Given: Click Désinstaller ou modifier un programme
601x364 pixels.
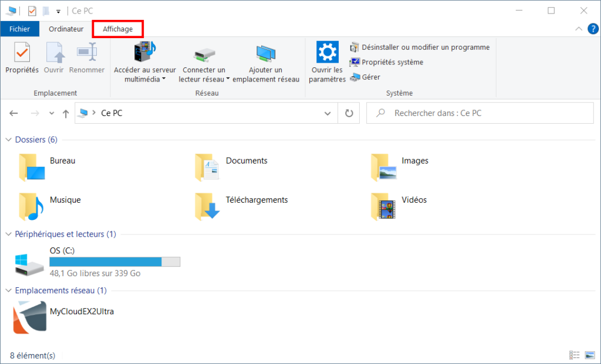Looking at the screenshot, I should coord(420,47).
